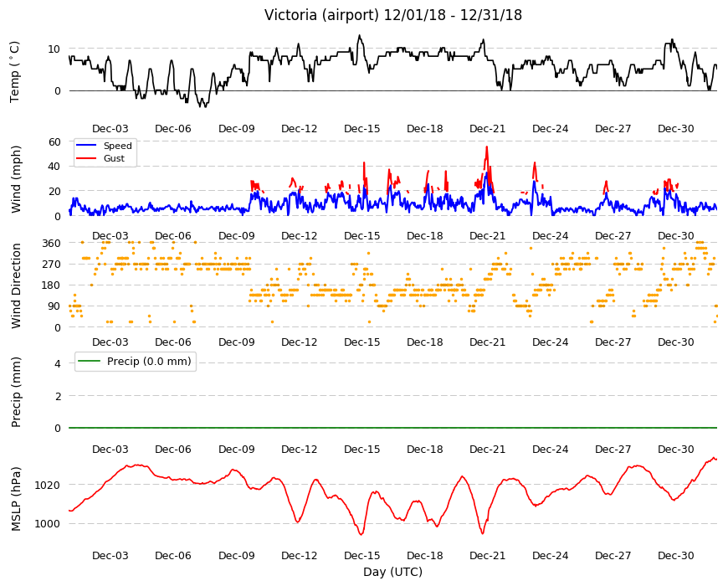Click the 60 tick on wind speed axis
Screen dimensions: 728x586
coord(54,141)
